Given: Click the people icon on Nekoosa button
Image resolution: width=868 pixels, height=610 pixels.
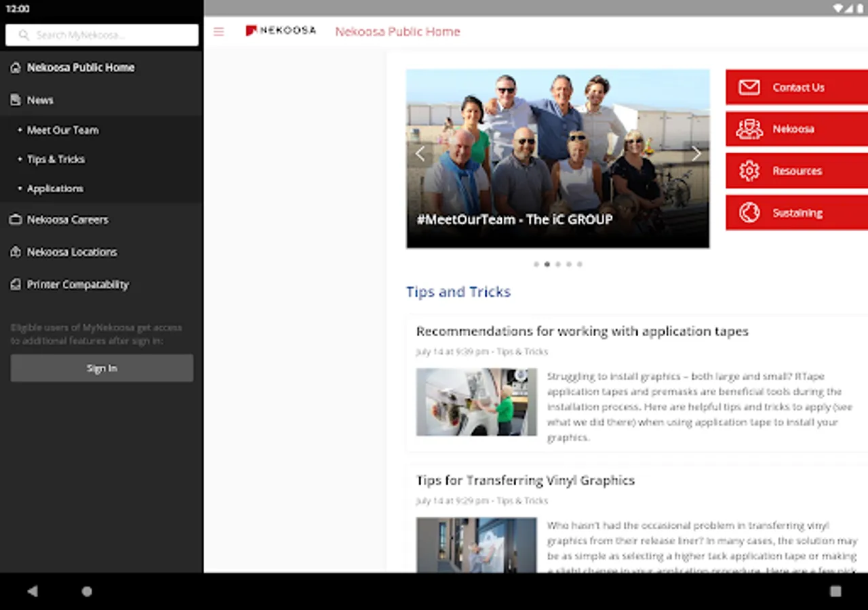Looking at the screenshot, I should (x=749, y=129).
